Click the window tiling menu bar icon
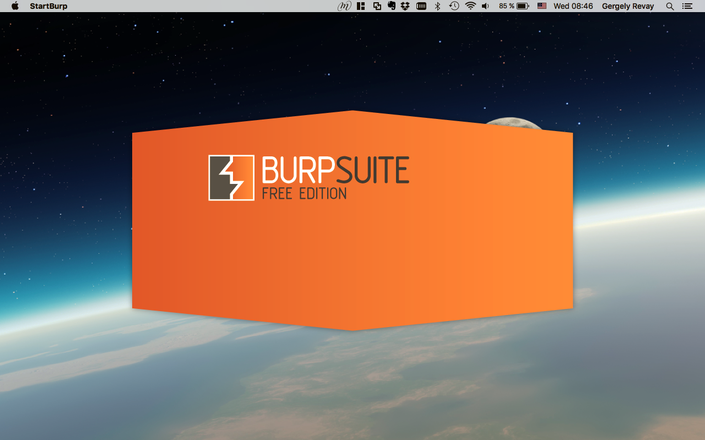The image size is (705, 440). 361,6
